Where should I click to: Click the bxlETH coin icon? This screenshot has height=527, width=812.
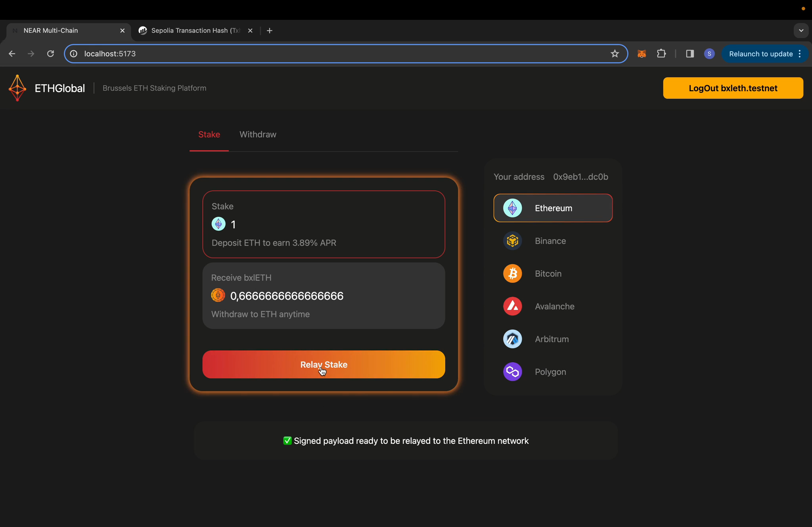pyautogui.click(x=218, y=295)
